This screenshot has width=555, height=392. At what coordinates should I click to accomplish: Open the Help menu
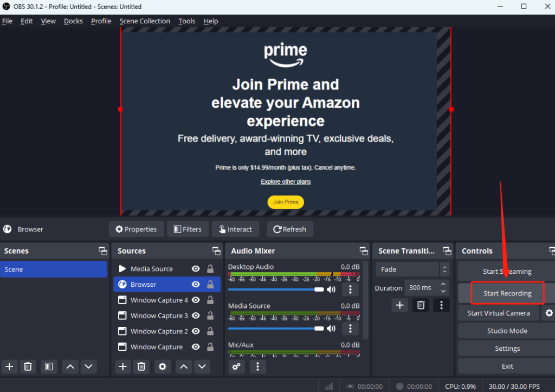coord(211,21)
